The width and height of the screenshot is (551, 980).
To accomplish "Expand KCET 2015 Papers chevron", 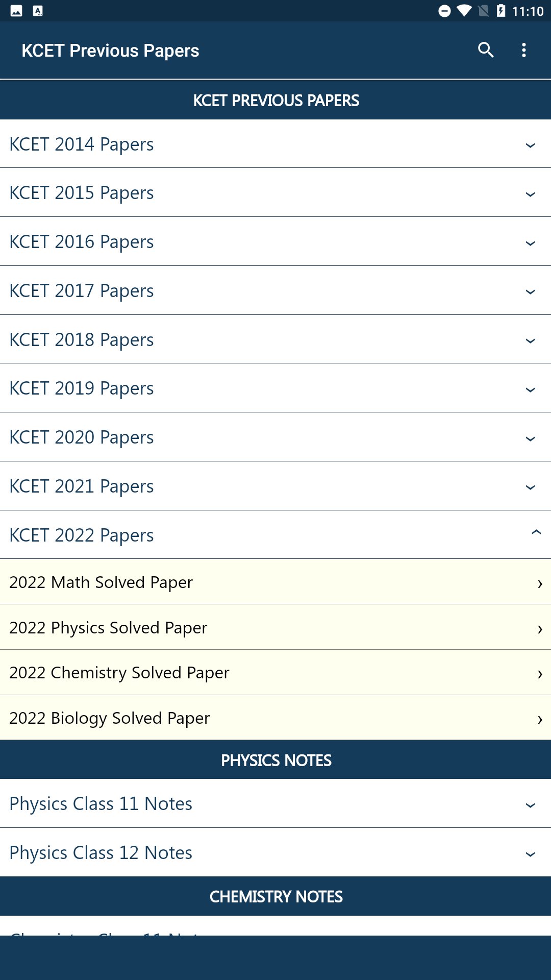I will (530, 194).
